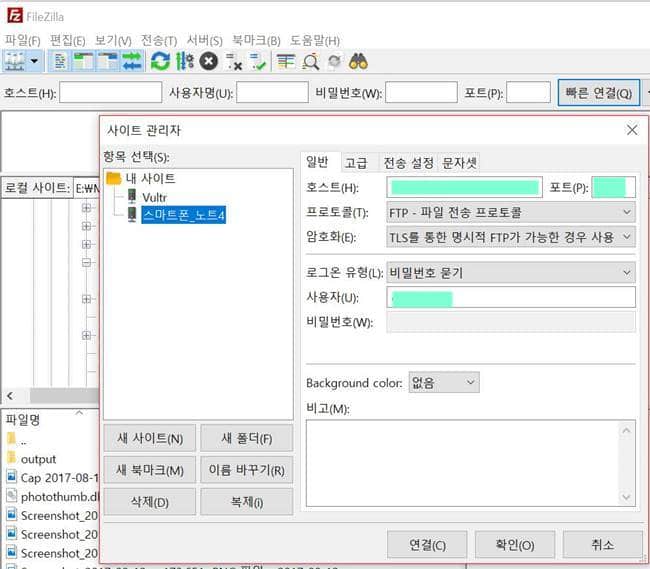Screen dimensions: 650x569
Task: Open the 서버(S) menu
Action: pyautogui.click(x=204, y=41)
